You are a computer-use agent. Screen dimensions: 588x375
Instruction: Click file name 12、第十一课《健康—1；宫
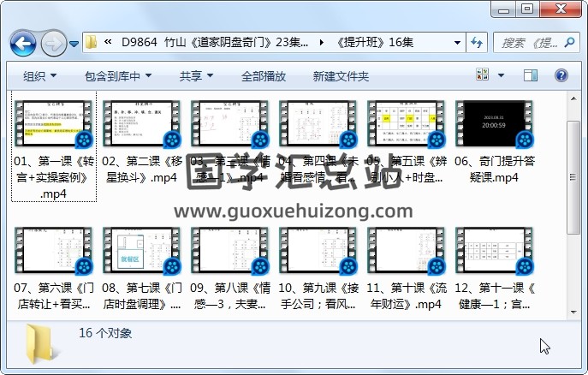click(x=494, y=296)
